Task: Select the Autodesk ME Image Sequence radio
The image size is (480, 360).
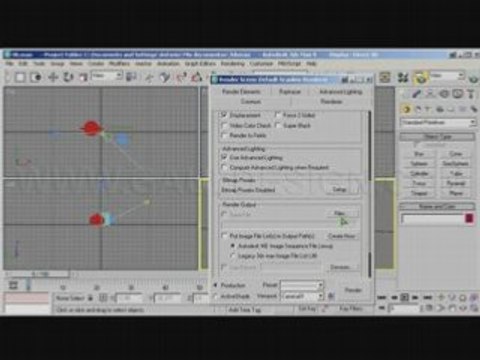Action: [233, 246]
